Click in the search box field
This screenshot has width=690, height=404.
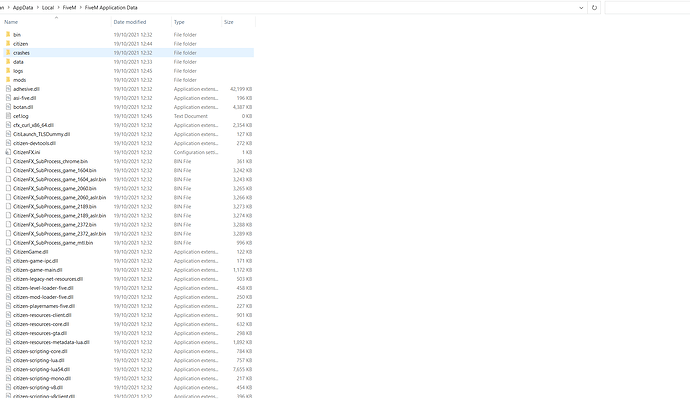(647, 7)
